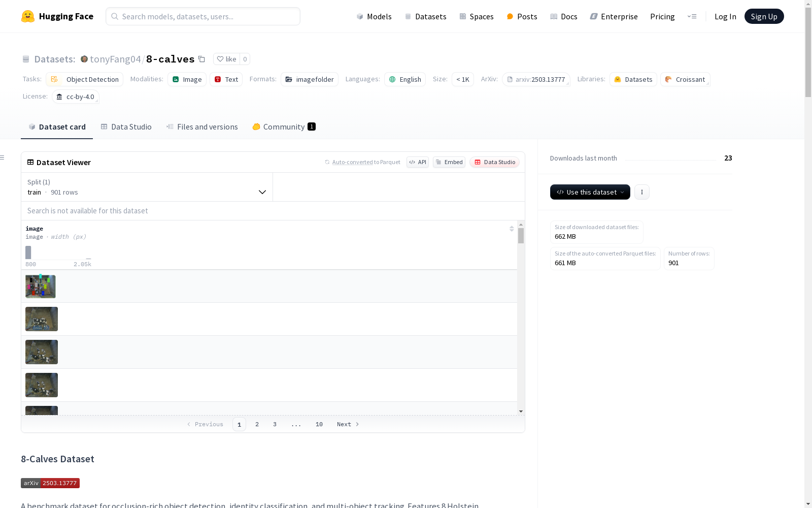
Task: Open the Spaces nav item
Action: (476, 16)
